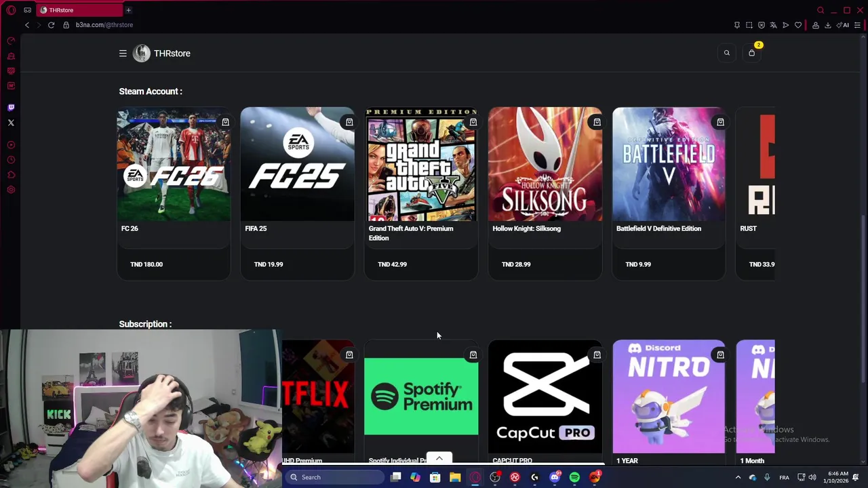Open Hollow Knight: Silksong title
The width and height of the screenshot is (868, 488).
(x=526, y=228)
